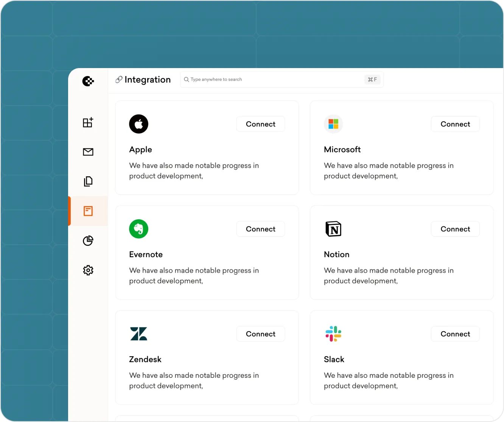Select the highlighted orange integration sidebar icon
504x422 pixels.
88,211
